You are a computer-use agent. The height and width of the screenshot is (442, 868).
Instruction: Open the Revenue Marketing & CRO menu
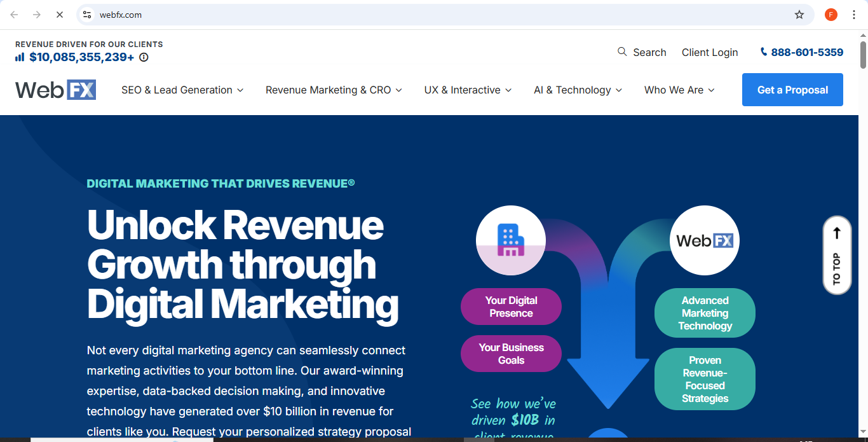click(334, 90)
